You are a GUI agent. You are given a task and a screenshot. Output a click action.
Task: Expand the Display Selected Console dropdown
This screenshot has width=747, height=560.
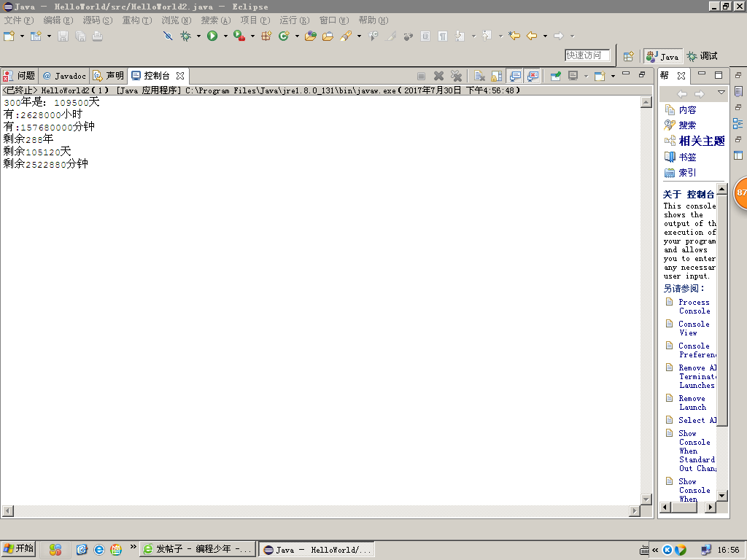click(586, 76)
